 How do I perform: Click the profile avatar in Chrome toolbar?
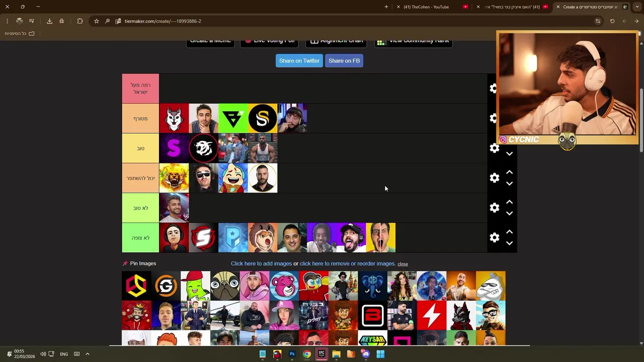point(19,21)
